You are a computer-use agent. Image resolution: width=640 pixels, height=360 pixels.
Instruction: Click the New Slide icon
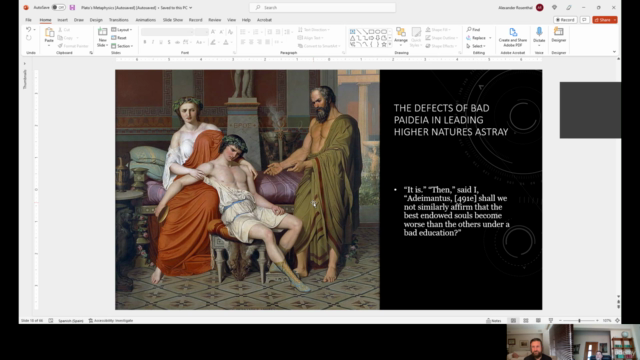pos(102,32)
